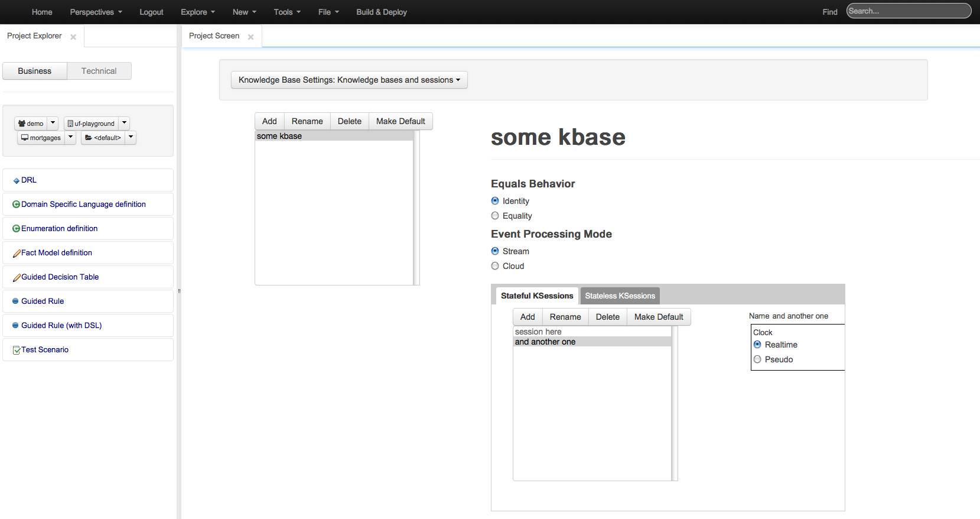Click the Enumeration definition icon
980x519 pixels.
pos(16,229)
